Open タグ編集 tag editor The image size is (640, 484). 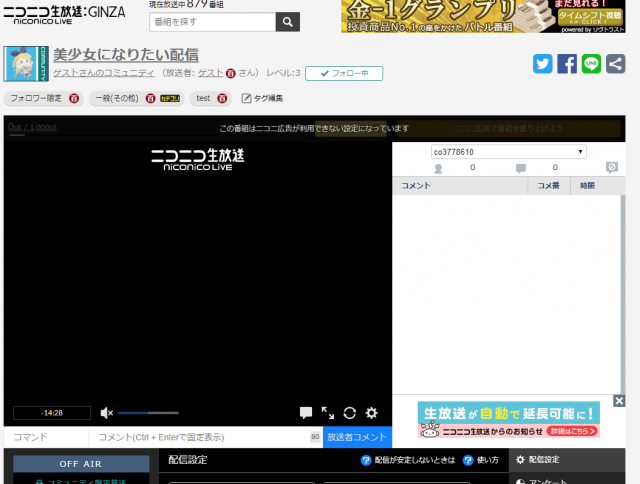(x=262, y=98)
